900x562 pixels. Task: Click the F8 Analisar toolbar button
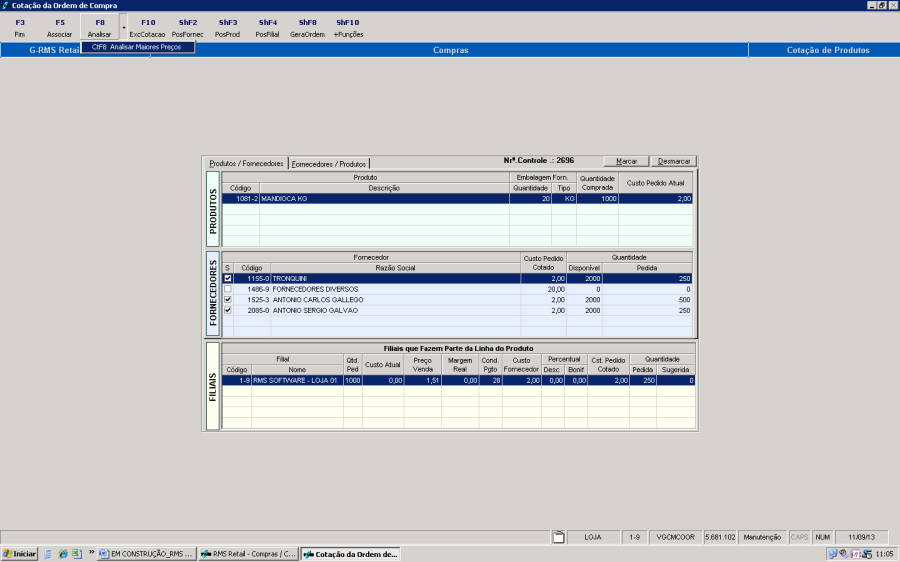click(x=99, y=27)
